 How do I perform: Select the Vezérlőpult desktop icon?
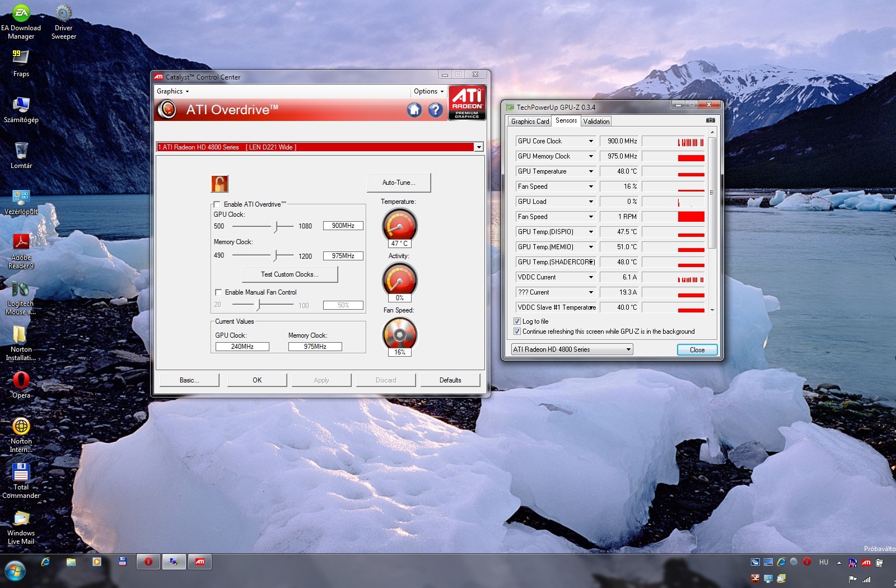click(21, 202)
